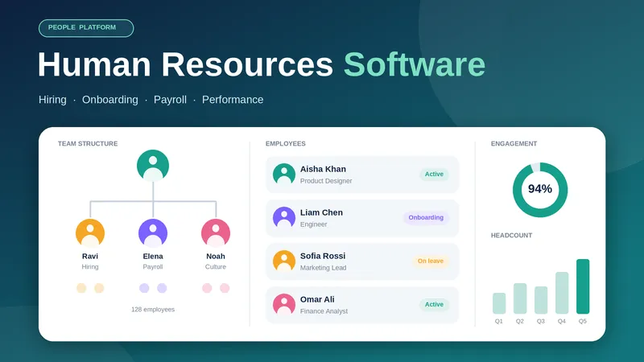The image size is (644, 362).
Task: Open Liam Chen's avatar icon
Action: 284,217
